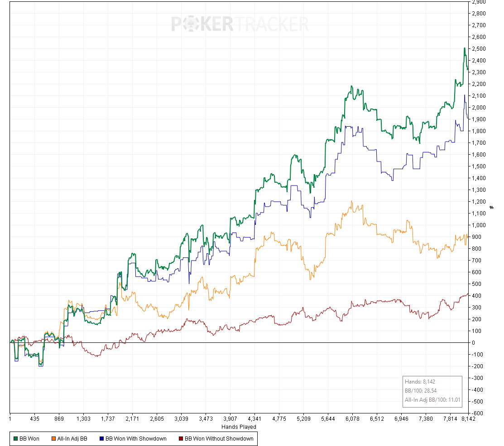The height and width of the screenshot is (446, 504).
Task: Click y-axis tick label 900
Action: point(477,237)
